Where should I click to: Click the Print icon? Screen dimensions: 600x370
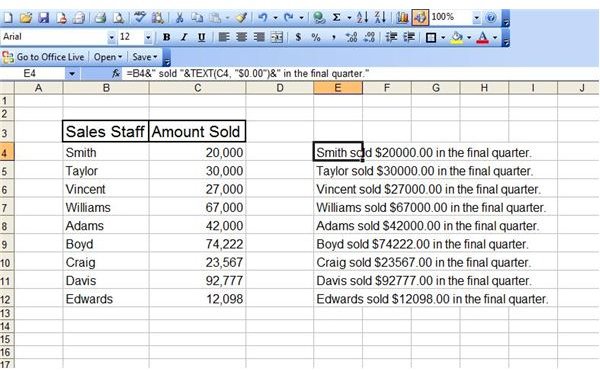coord(100,18)
